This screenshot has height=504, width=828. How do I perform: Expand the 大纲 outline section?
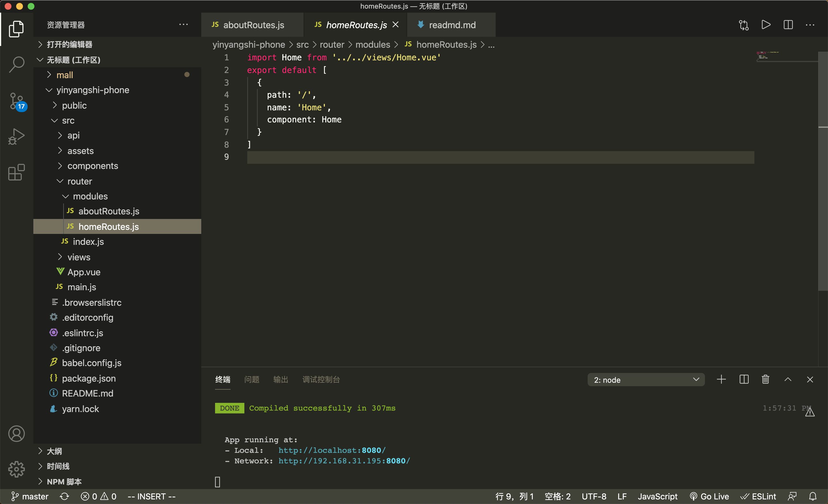(117, 451)
